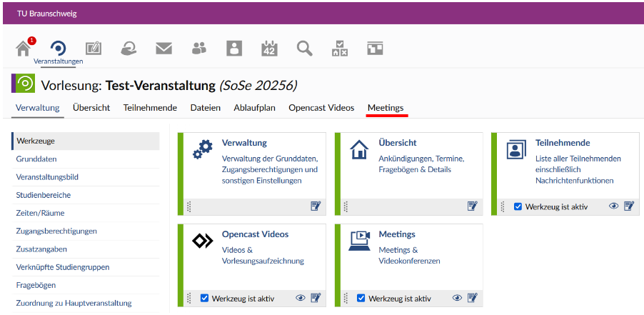Viewport: 644px width, 315px height.
Task: Uncheck Werkzeug ist aktiv for Opencast Videos
Action: point(204,298)
